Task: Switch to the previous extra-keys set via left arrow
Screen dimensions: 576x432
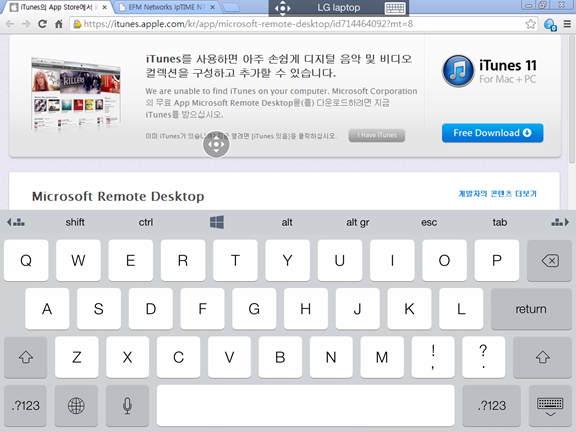Action: tap(16, 222)
